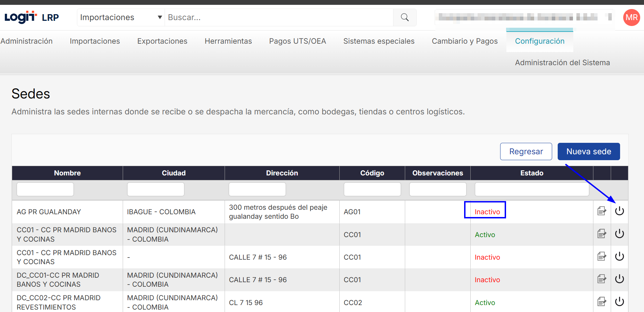Viewport: 644px width, 312px height.
Task: Click the Logit LRP logo
Action: pos(32,17)
